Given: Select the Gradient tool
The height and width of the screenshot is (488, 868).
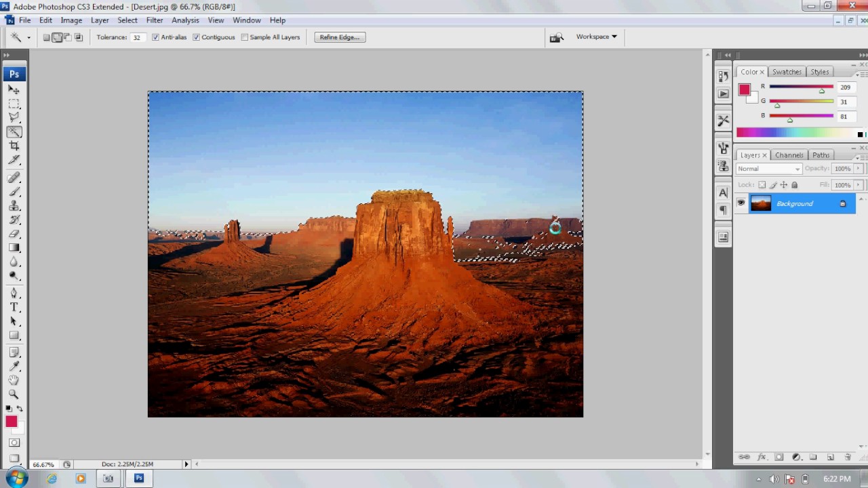Looking at the screenshot, I should tap(14, 248).
